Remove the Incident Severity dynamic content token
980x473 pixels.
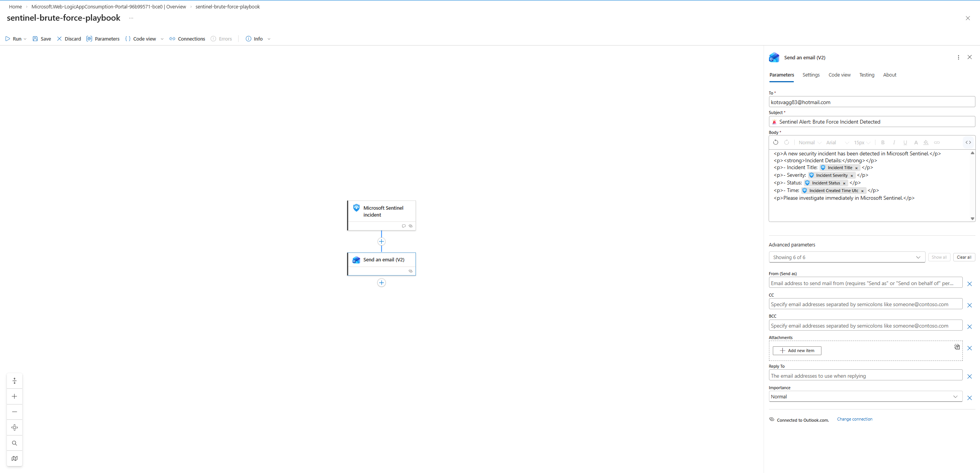tap(851, 175)
